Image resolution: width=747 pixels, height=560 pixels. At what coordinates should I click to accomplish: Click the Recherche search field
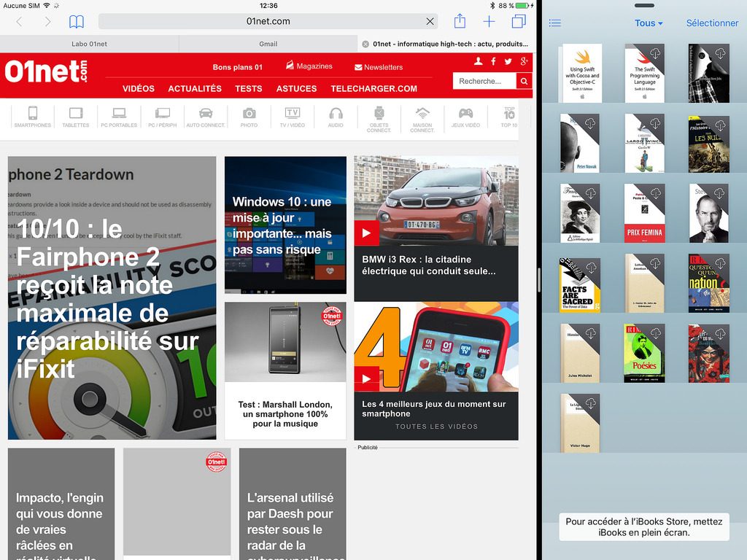484,81
